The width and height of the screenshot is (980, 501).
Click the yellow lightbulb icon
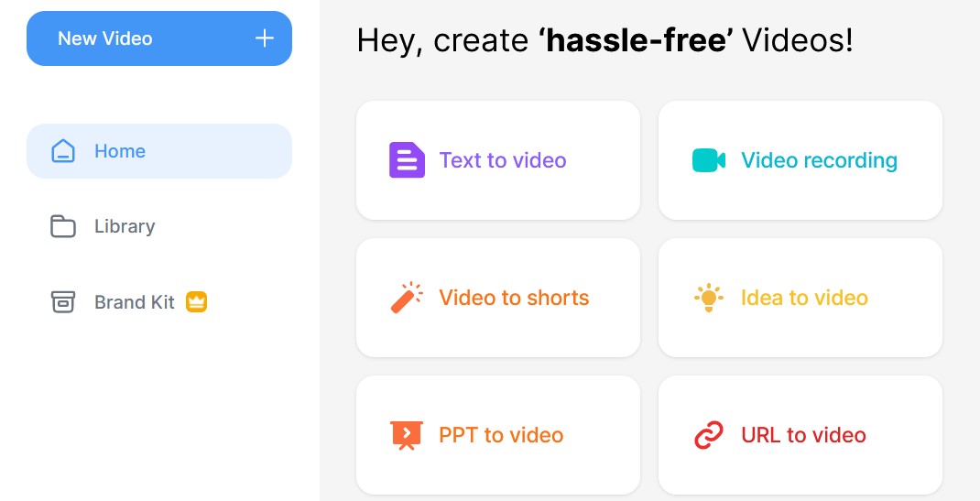point(709,298)
